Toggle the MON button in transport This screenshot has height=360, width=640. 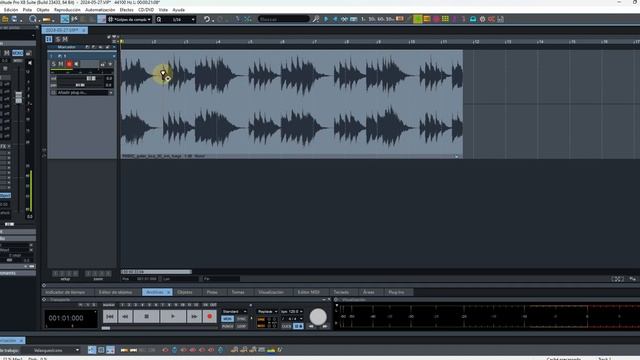click(227, 319)
